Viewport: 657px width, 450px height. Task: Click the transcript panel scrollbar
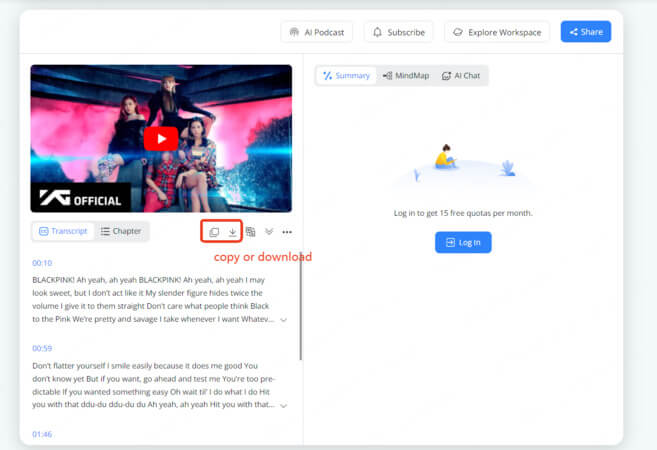pos(300,306)
